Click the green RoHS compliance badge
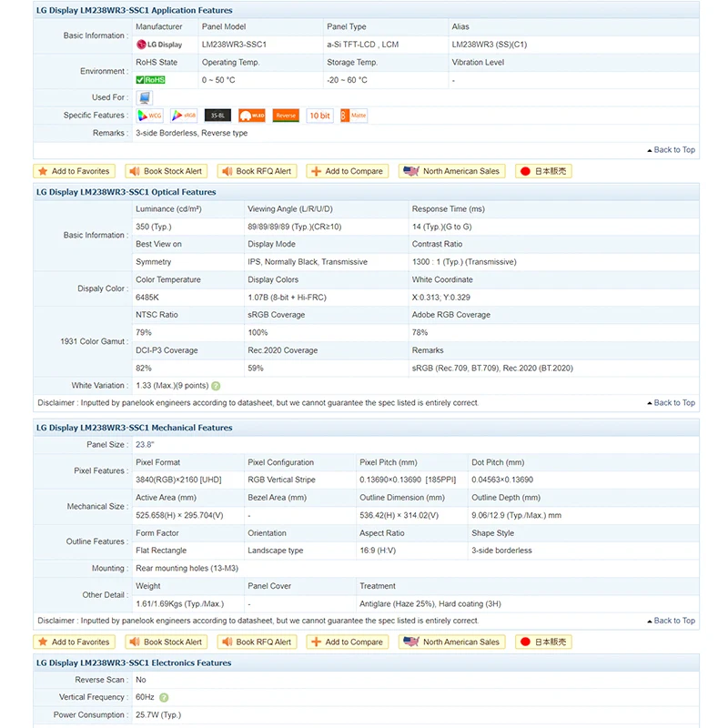The width and height of the screenshot is (728, 728). [x=150, y=80]
